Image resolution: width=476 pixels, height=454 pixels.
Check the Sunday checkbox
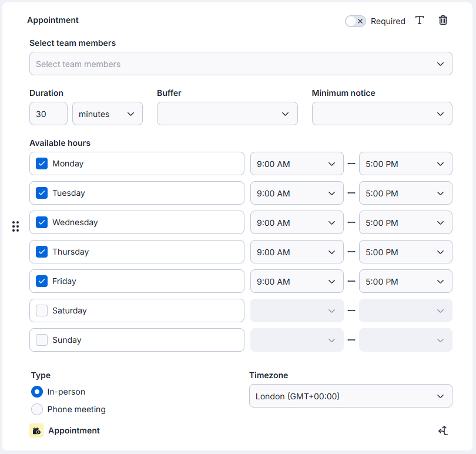pos(42,340)
